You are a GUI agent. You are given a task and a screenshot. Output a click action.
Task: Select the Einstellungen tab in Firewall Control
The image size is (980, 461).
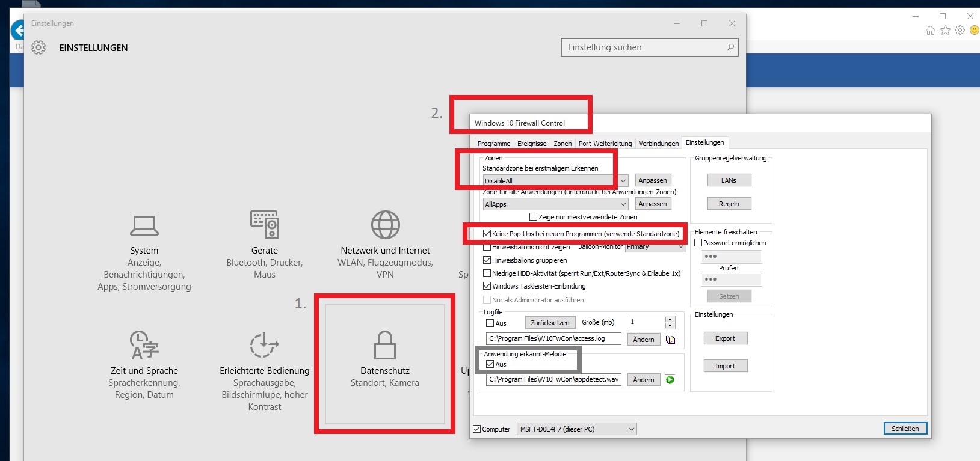point(705,142)
